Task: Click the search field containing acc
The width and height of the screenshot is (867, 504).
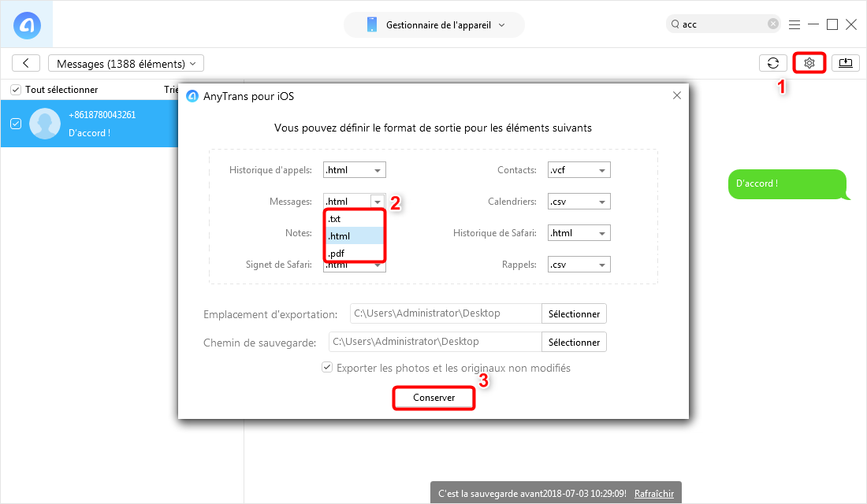Action: point(724,24)
